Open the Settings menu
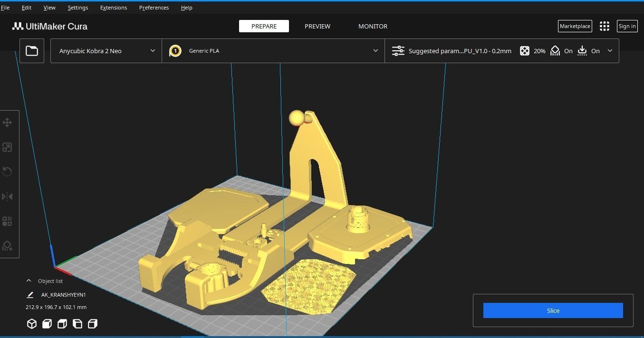 [x=78, y=8]
